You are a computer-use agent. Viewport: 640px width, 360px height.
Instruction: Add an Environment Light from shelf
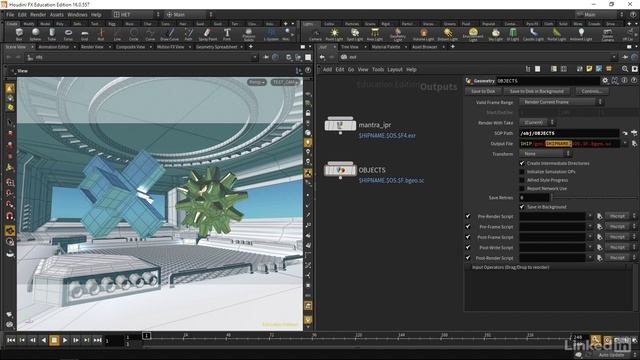[x=473, y=35]
